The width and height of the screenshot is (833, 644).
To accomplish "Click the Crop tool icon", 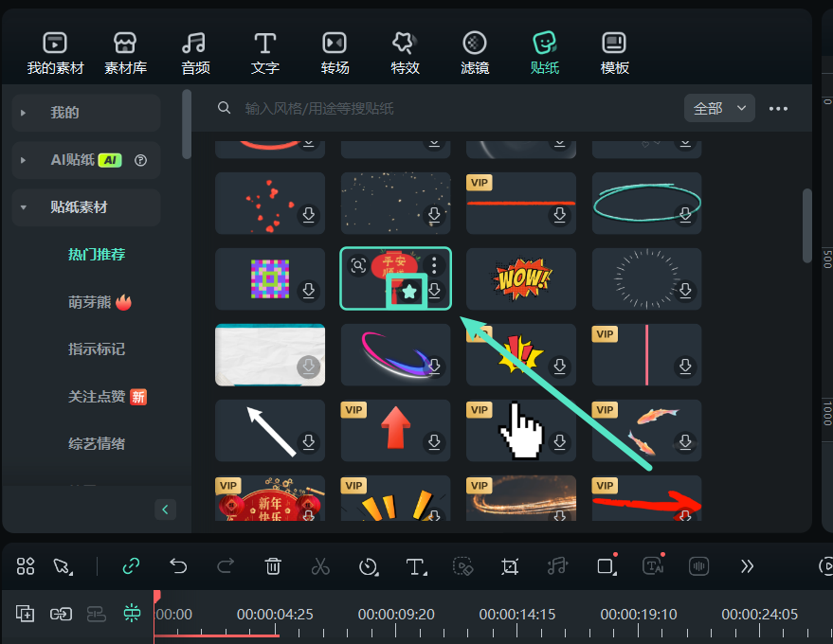I will pyautogui.click(x=510, y=566).
